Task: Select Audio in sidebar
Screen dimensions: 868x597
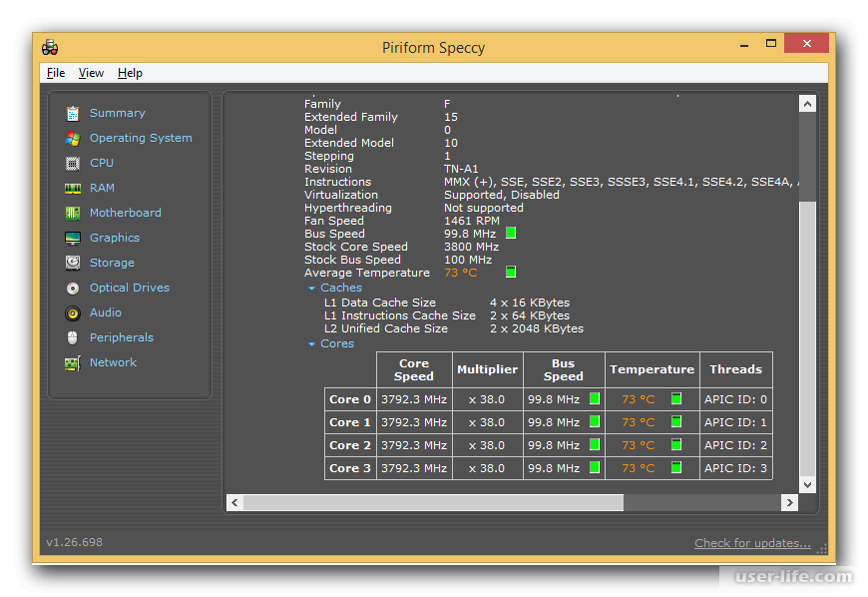Action: 105,312
